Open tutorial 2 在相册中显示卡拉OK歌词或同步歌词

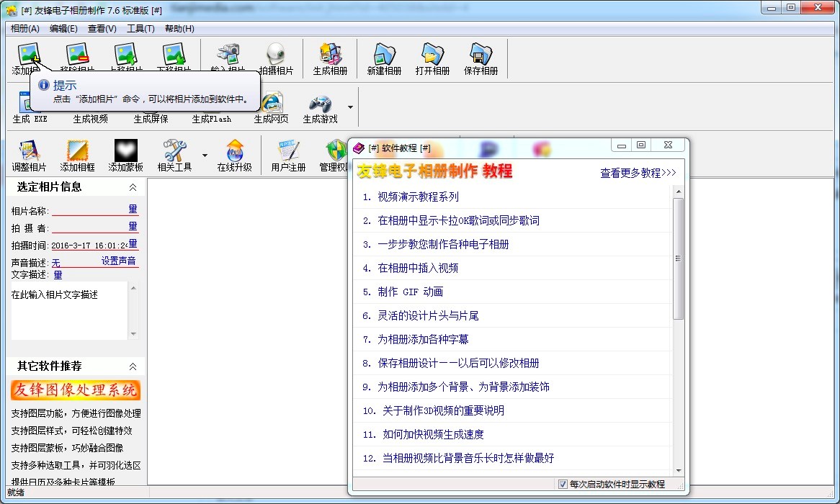(459, 220)
